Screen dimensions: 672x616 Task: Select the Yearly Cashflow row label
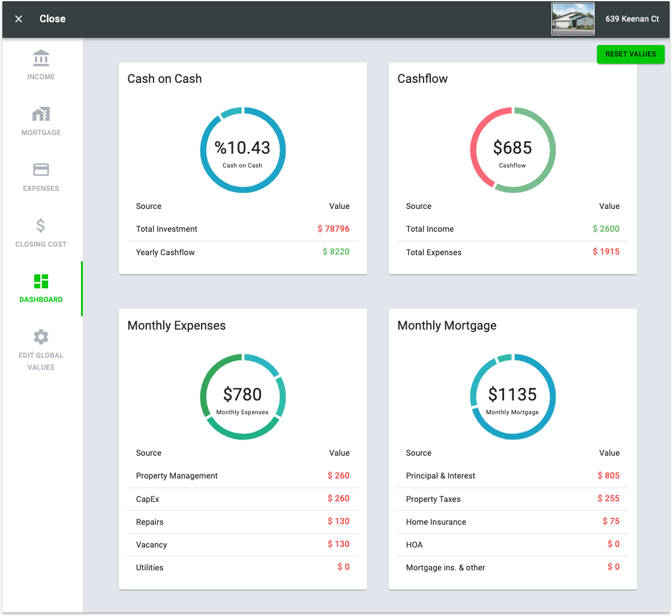pos(166,252)
